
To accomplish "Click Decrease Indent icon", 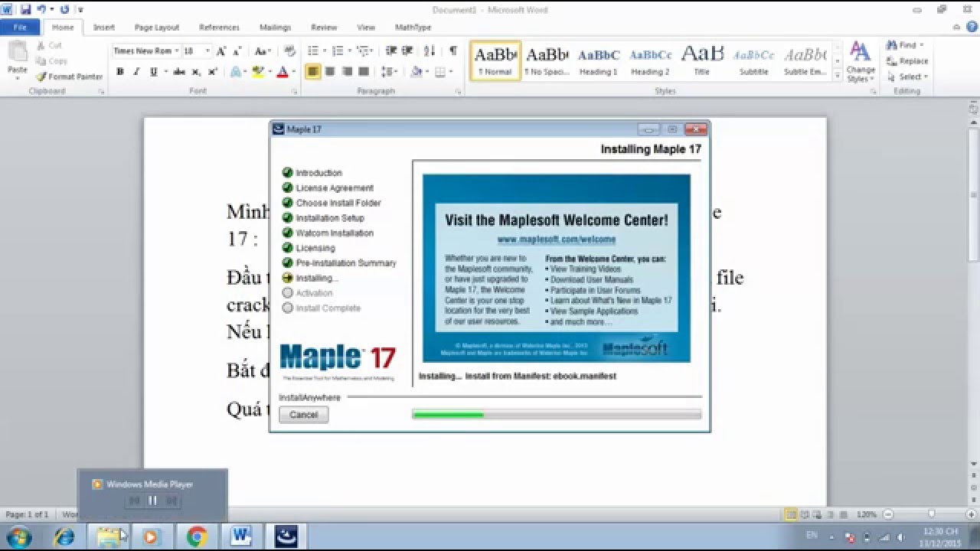I will pyautogui.click(x=390, y=51).
